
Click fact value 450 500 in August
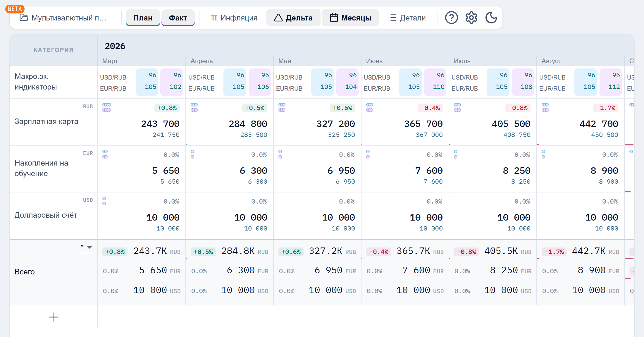coord(605,135)
